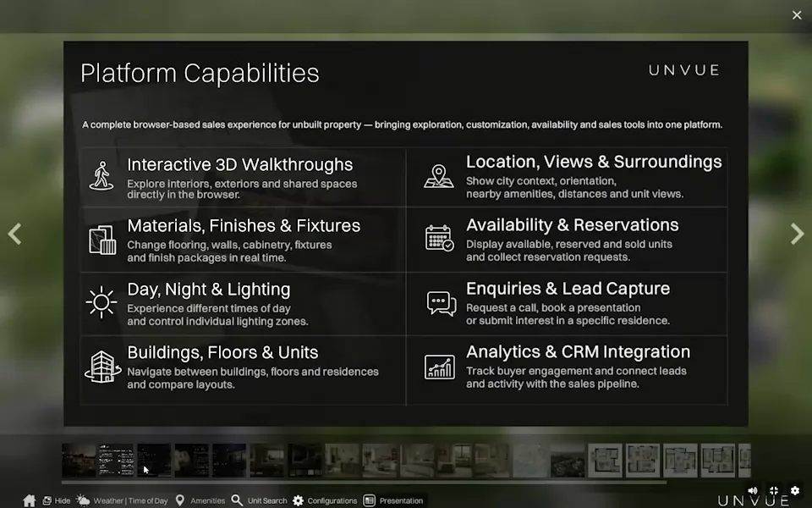
Task: Go to the home view icon
Action: point(30,500)
